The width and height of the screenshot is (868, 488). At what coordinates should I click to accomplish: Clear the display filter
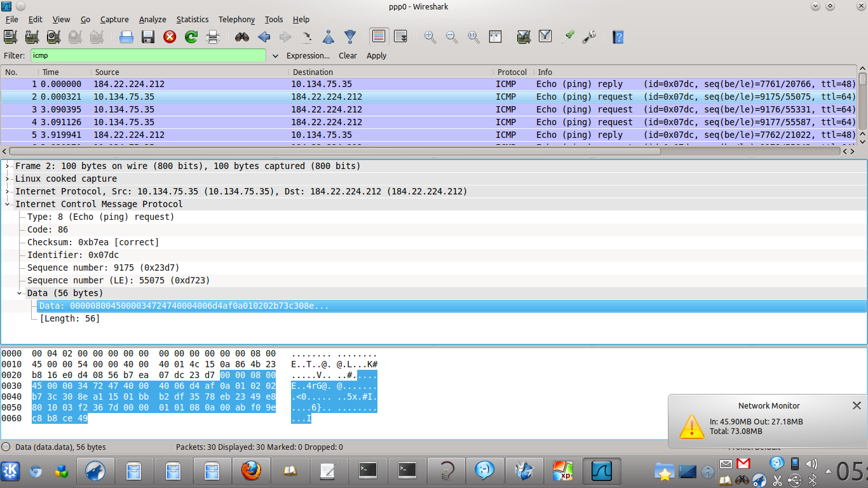(348, 56)
